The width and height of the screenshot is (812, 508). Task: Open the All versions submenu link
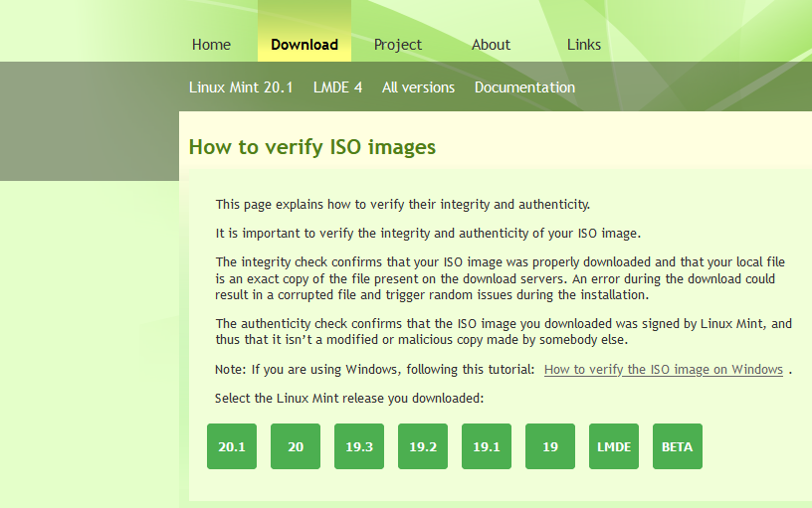[x=418, y=87]
